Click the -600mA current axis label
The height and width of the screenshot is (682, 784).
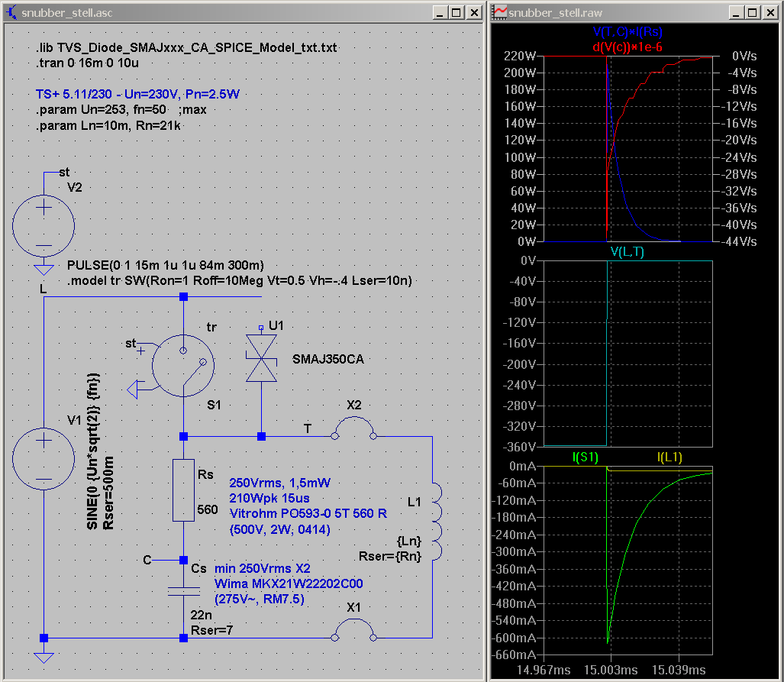[513, 638]
